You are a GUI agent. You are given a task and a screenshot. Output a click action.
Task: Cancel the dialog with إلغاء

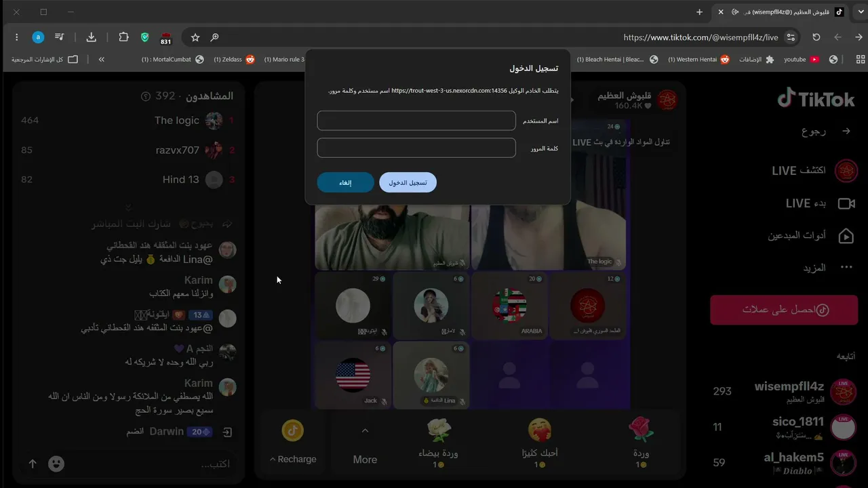(x=345, y=182)
